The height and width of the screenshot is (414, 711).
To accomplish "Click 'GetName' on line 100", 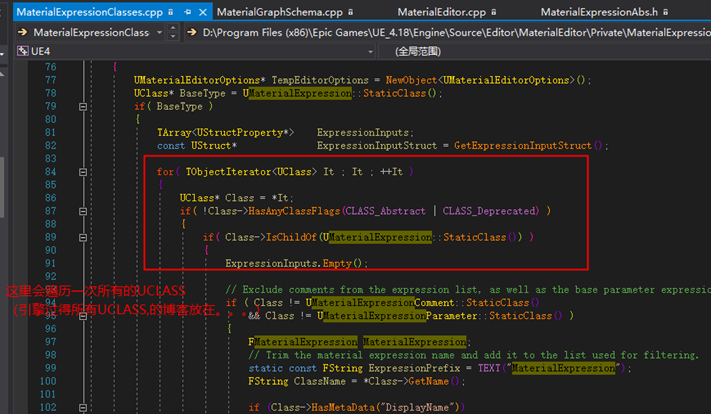I will tap(429, 381).
